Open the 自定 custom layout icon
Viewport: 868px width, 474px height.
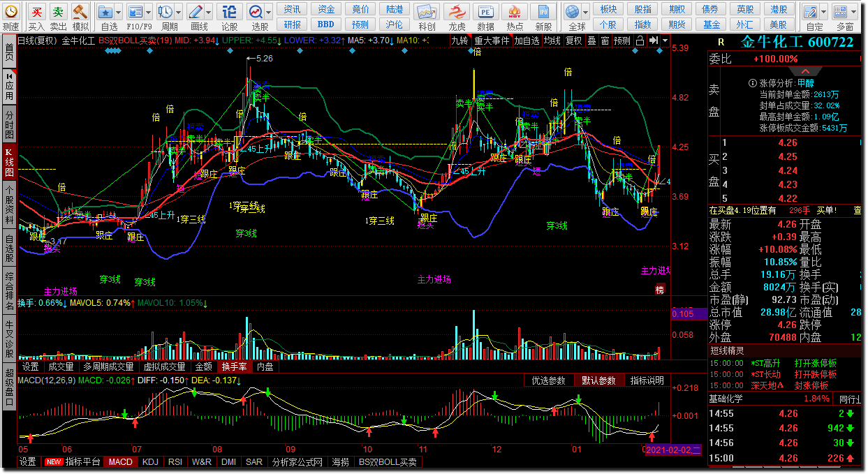pos(810,11)
